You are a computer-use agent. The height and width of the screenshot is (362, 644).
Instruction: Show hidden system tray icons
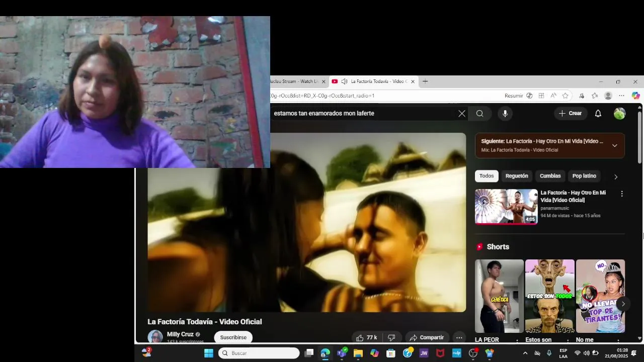[525, 353]
